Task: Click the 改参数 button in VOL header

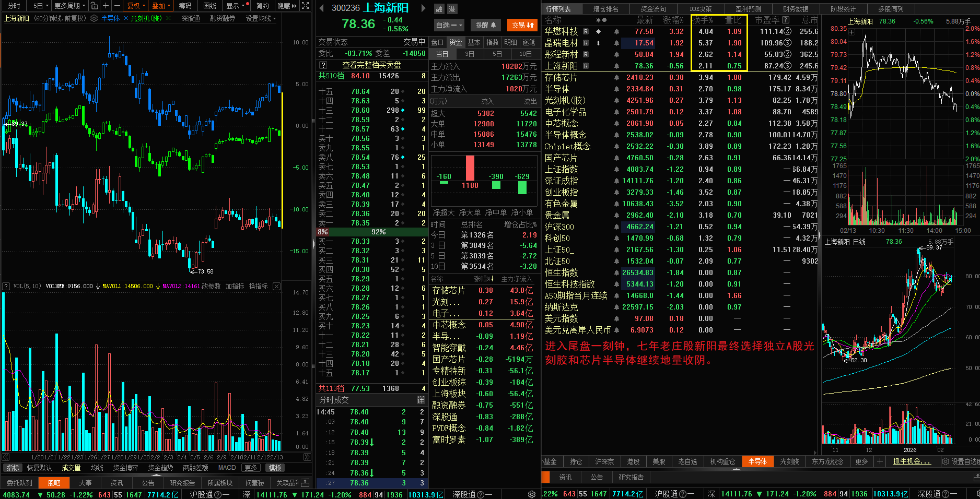Action: [x=211, y=286]
